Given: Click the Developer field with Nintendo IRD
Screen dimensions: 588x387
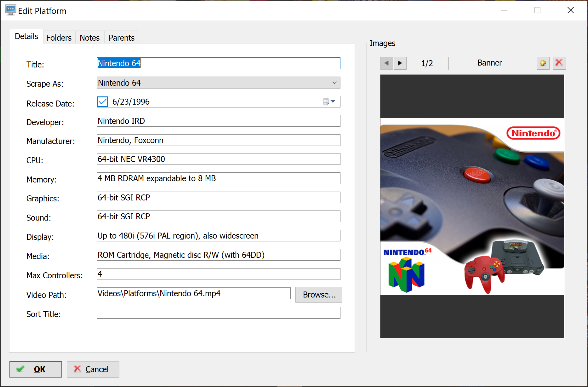Looking at the screenshot, I should pos(219,121).
